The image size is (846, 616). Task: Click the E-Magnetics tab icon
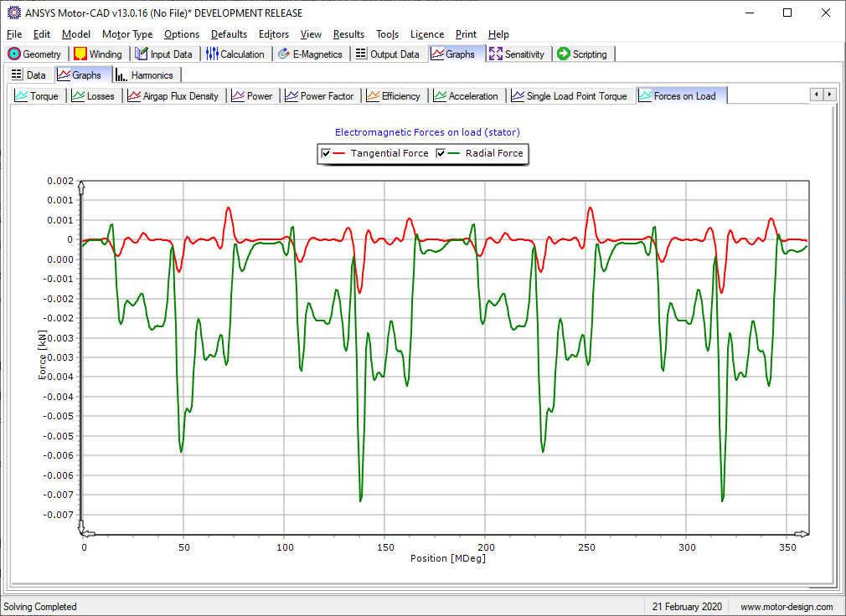(284, 54)
